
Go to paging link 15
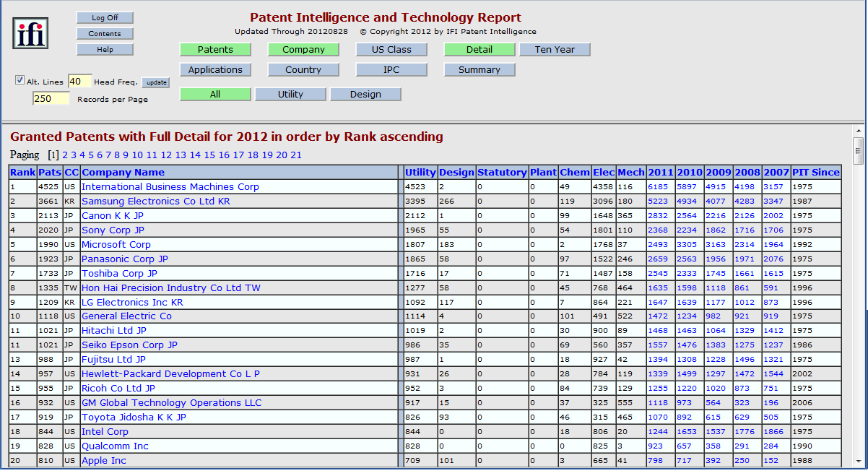click(x=209, y=155)
